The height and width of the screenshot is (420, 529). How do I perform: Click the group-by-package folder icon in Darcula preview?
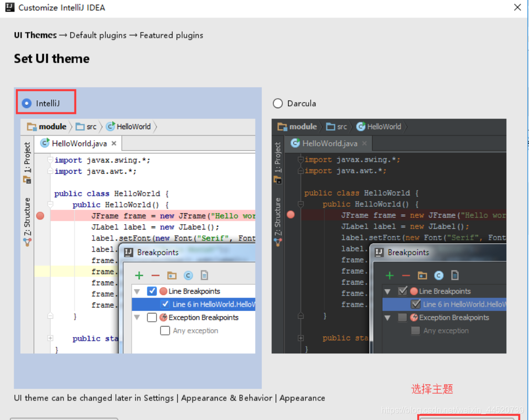(x=422, y=276)
